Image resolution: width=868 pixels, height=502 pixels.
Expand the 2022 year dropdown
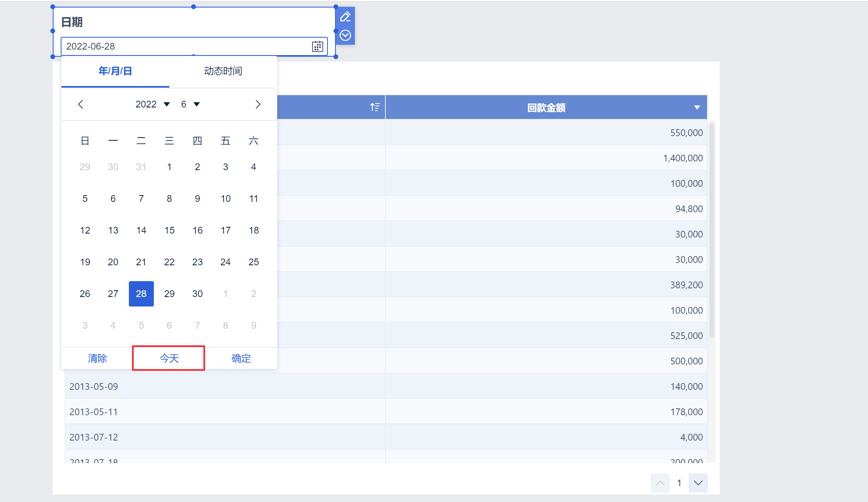[x=153, y=104]
